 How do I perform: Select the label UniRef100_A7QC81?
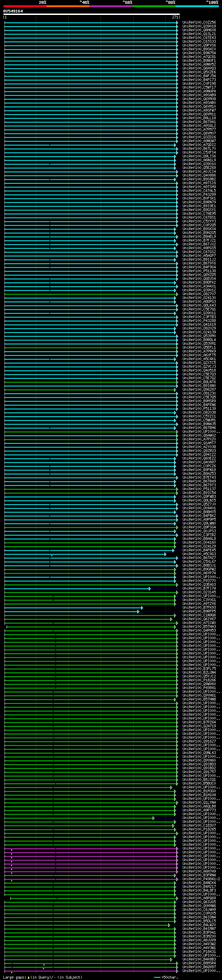pyautogui.click(x=199, y=57)
